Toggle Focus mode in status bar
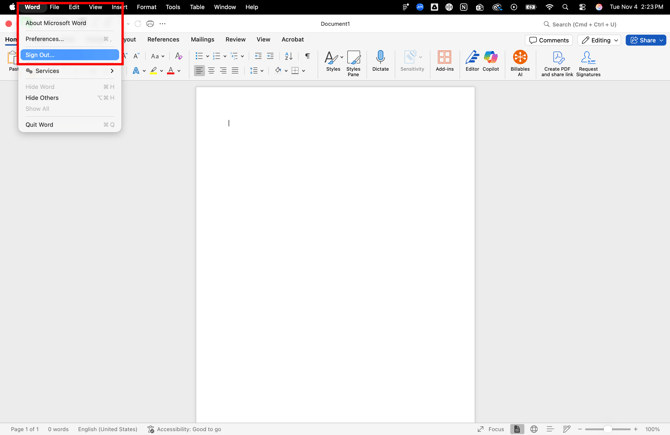The height and width of the screenshot is (435, 670). [x=490, y=429]
